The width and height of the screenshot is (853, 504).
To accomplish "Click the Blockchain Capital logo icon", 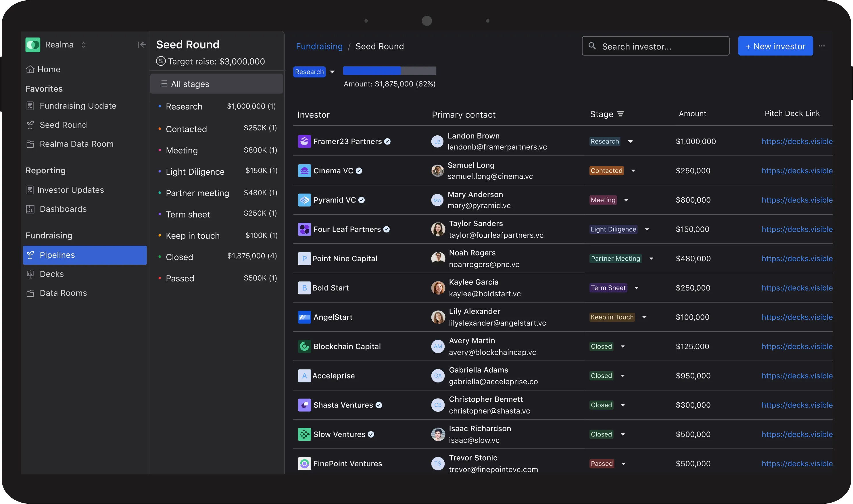I will [304, 347].
